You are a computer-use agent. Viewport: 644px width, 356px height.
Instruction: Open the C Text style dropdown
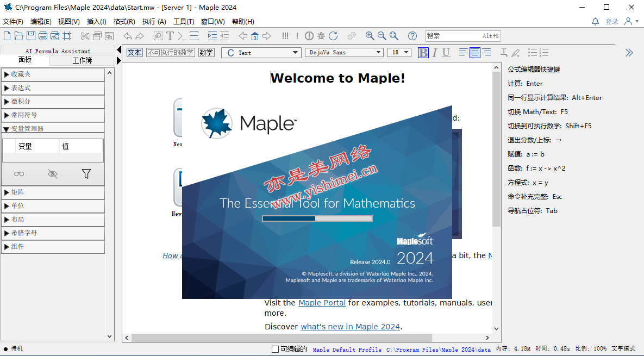[261, 53]
